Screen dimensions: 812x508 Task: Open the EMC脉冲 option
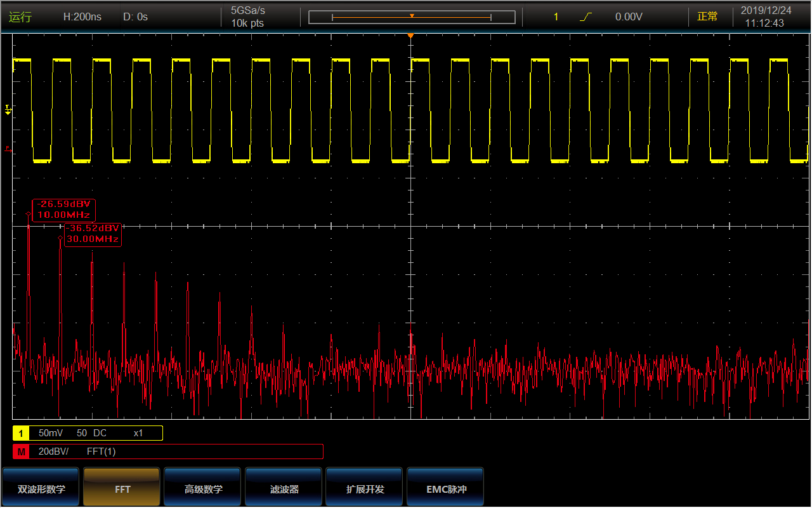(445, 489)
